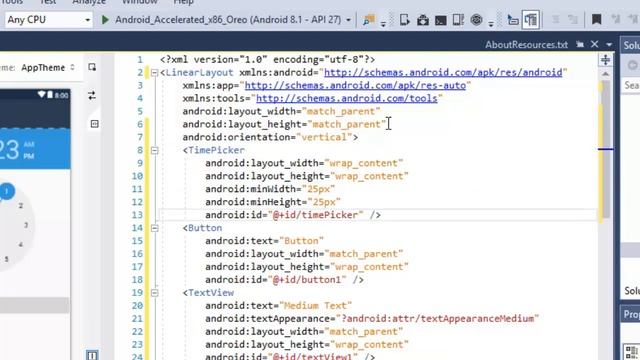The image size is (640, 360).
Task: Click the split pane icon at designer bottom
Action: click(92, 355)
